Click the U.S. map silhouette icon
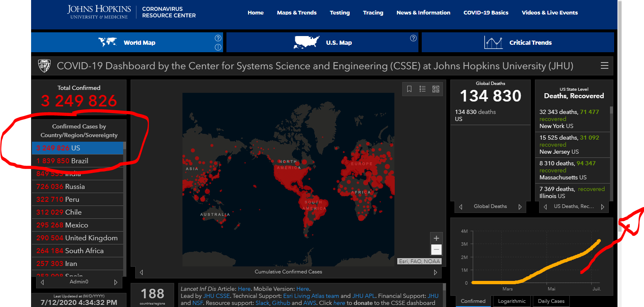 click(x=307, y=42)
